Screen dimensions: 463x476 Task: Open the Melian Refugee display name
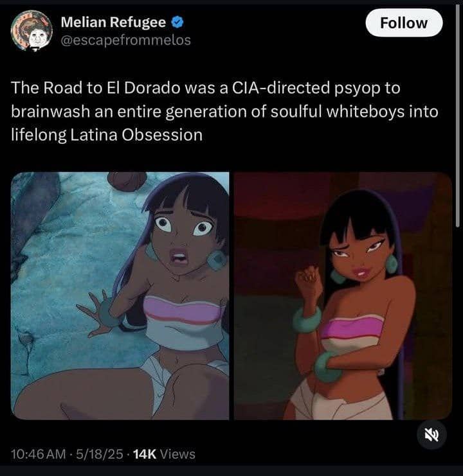(x=113, y=22)
